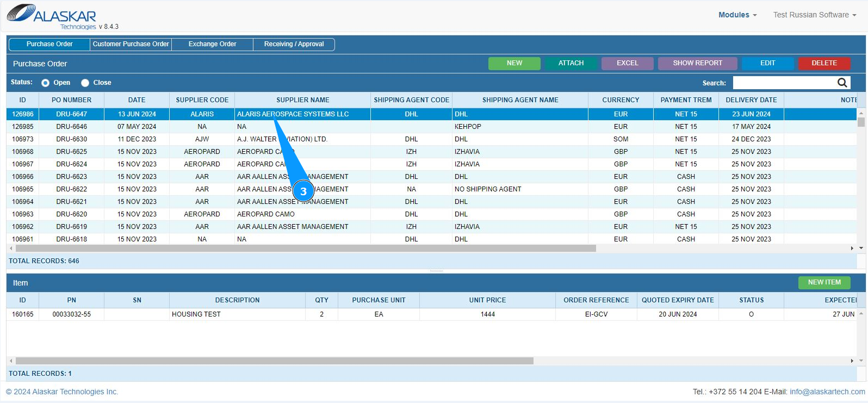Viewport: 868px width, 403px height.
Task: Click the green NEW button
Action: [514, 63]
